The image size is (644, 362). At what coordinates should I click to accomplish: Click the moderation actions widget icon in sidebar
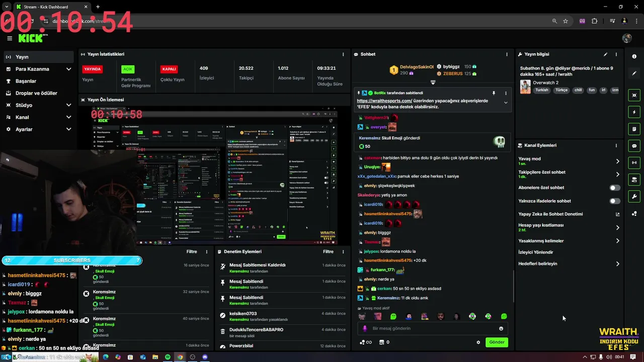click(x=634, y=179)
